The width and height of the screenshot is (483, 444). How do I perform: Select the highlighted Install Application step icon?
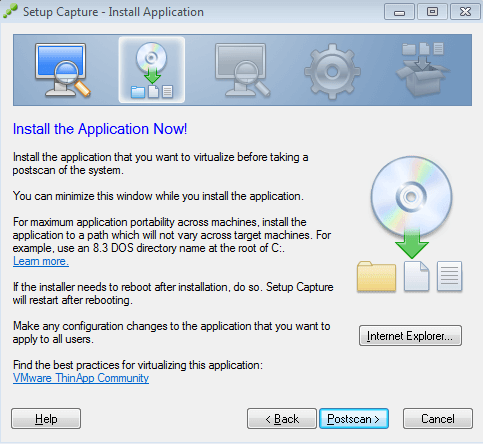[152, 70]
